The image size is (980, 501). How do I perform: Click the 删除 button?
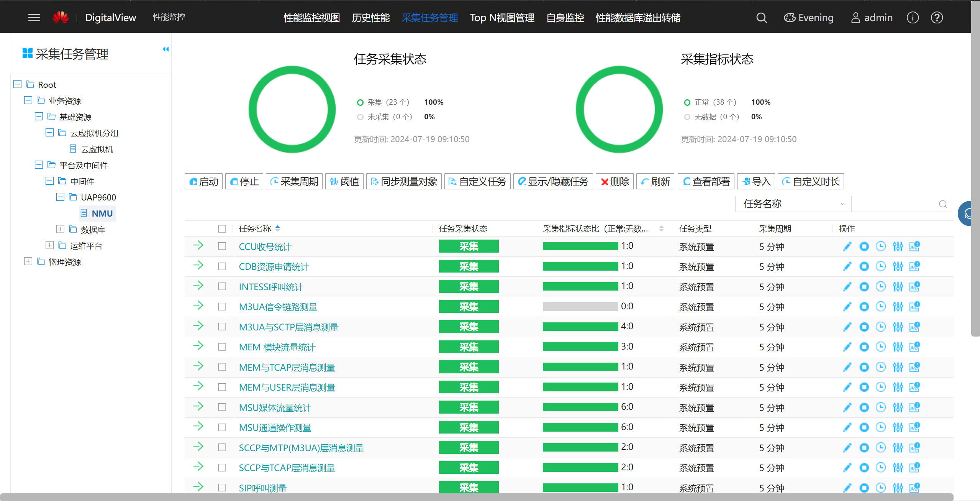coord(615,181)
